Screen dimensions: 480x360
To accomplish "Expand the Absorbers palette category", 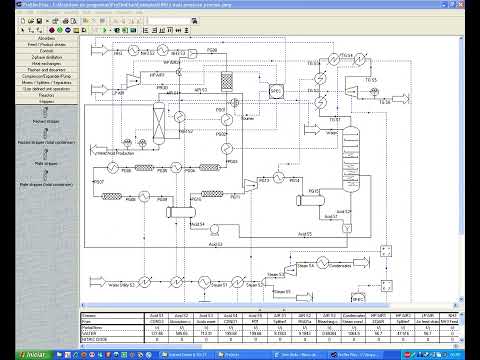I will coord(47,38).
